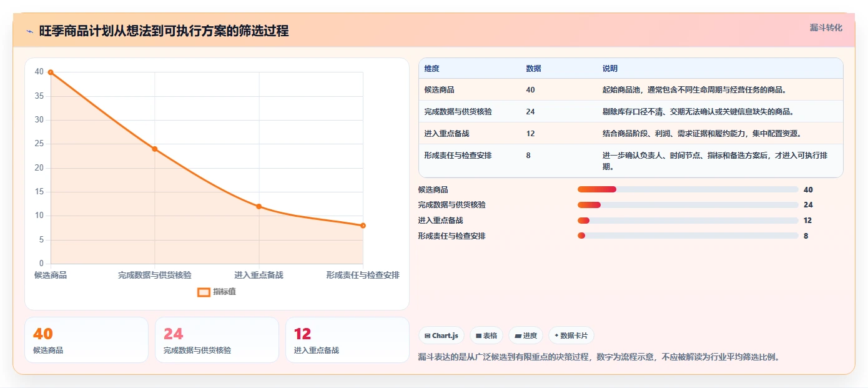Click the x-axis label 完成数据与供货核验 under the chart
Image resolution: width=868 pixels, height=388 pixels.
pyautogui.click(x=155, y=275)
